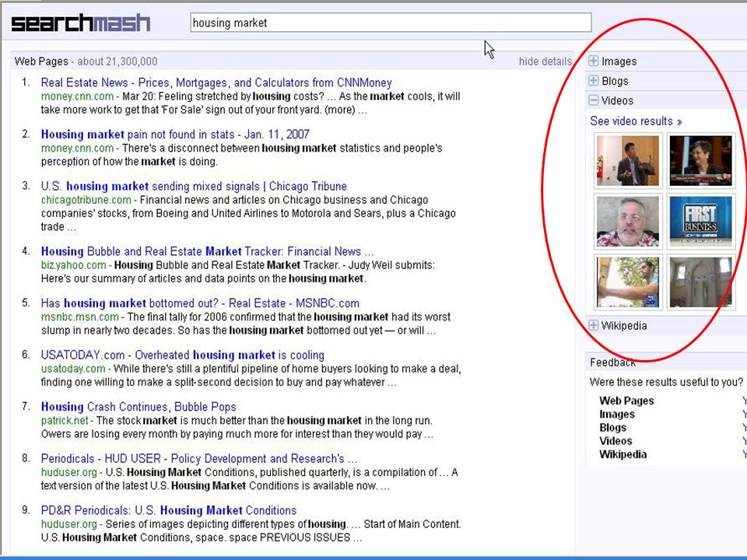This screenshot has height=560, width=747.
Task: Click the hide details link
Action: (x=545, y=61)
